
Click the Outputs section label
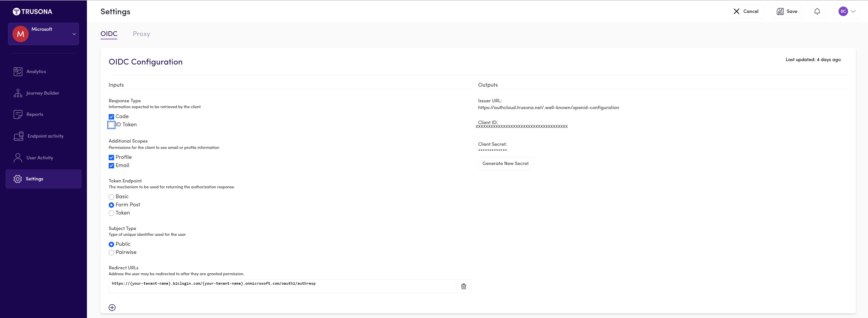[x=488, y=85]
